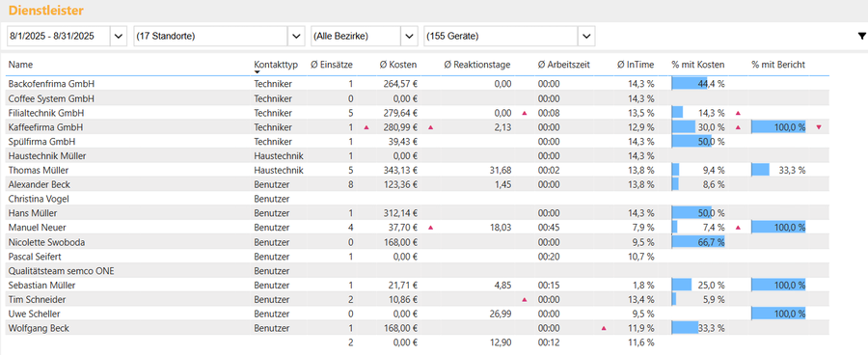Select the Wolfgang Beck row name
868x355 pixels.
click(39, 328)
